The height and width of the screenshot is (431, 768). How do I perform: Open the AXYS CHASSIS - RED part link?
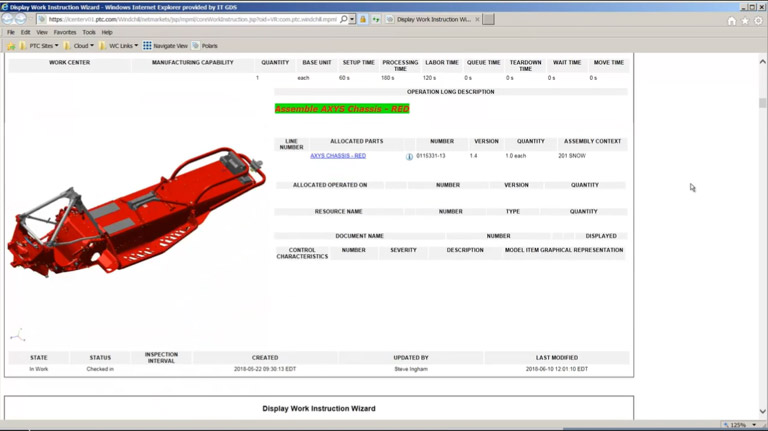[x=338, y=156]
